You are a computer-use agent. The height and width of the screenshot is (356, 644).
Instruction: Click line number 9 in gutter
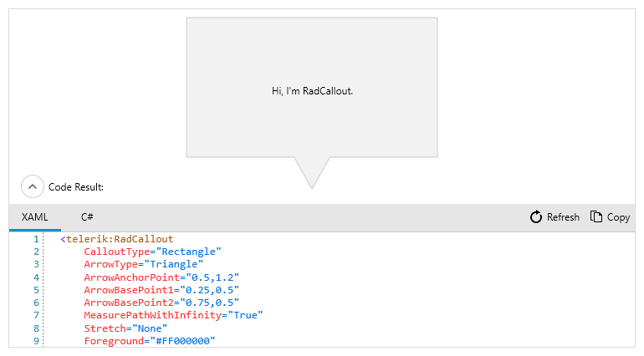(36, 341)
